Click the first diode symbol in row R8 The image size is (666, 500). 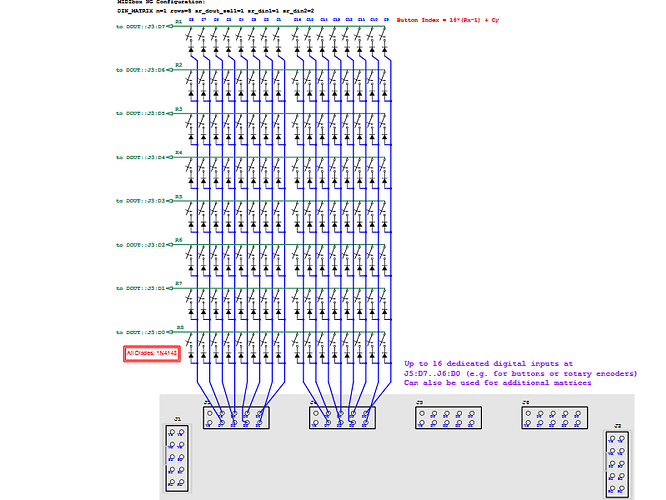pyautogui.click(x=191, y=355)
